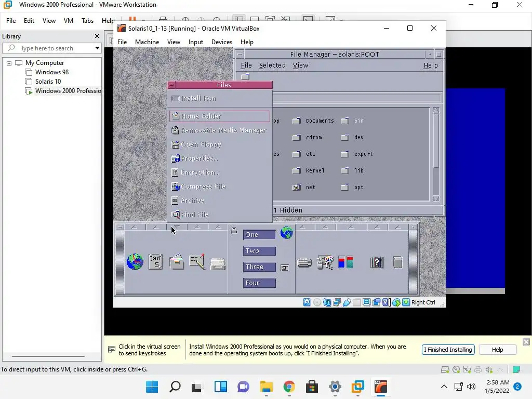Click the VirtualBox USB status icon
This screenshot has width=532, height=399.
(347, 302)
